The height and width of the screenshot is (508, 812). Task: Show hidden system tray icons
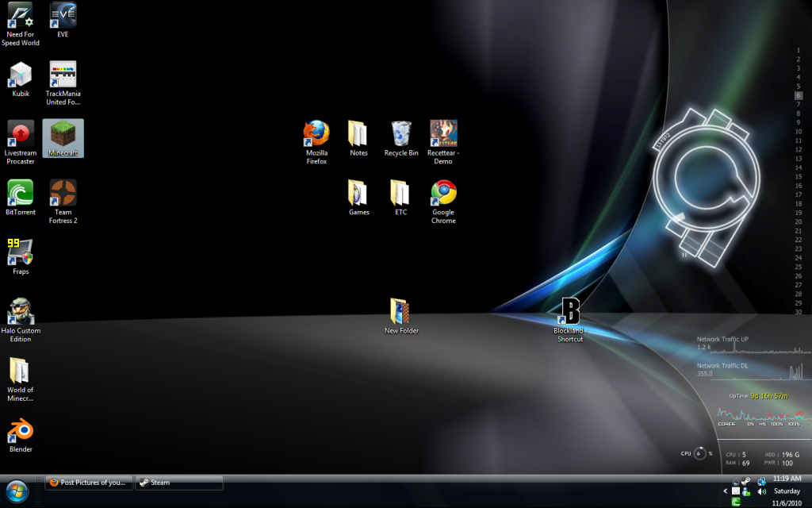tap(725, 491)
